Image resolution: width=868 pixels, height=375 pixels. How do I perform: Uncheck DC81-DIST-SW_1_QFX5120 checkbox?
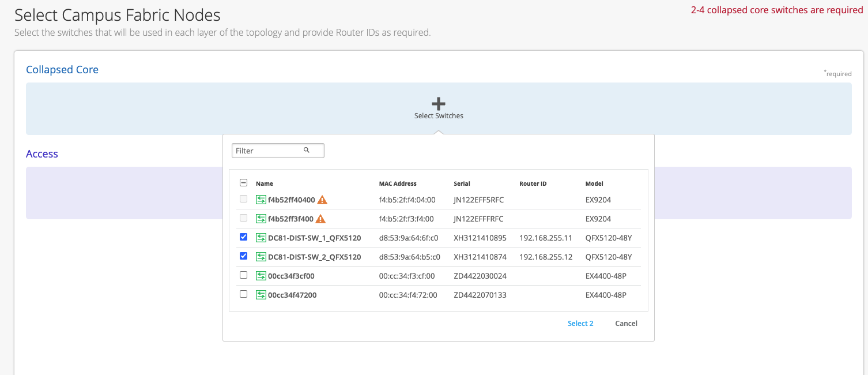point(243,237)
